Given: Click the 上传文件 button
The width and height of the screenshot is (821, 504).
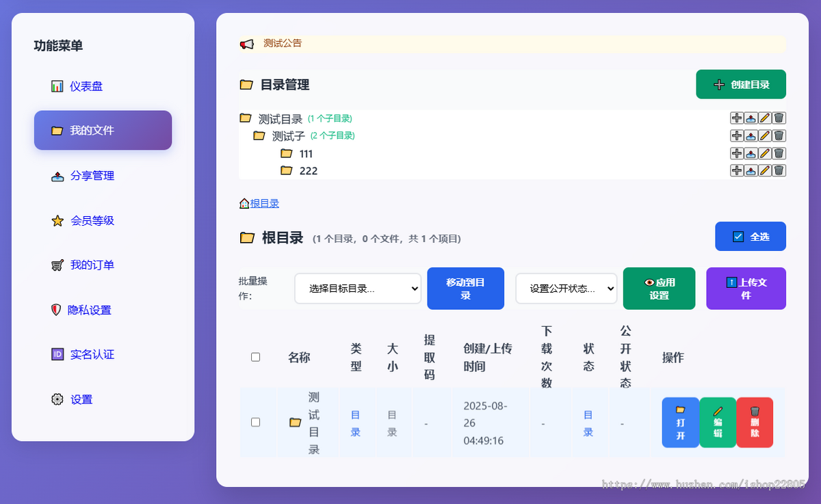Looking at the screenshot, I should point(746,289).
